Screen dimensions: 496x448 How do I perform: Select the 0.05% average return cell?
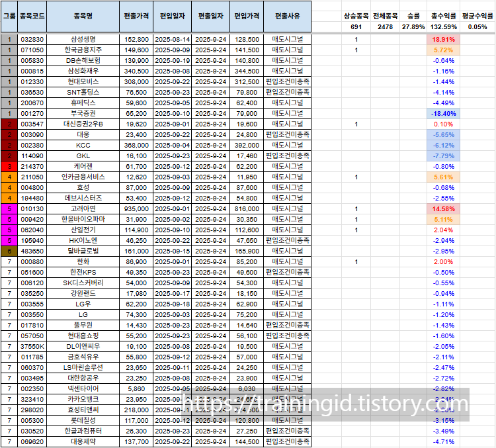click(x=477, y=27)
